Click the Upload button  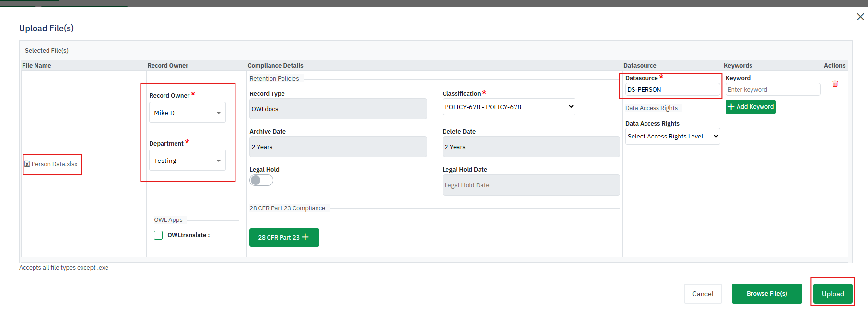(x=833, y=294)
